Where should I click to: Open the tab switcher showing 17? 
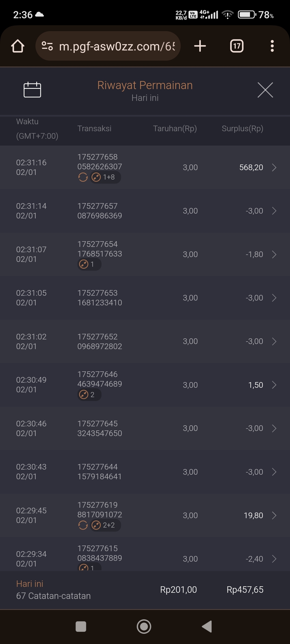[x=237, y=46]
